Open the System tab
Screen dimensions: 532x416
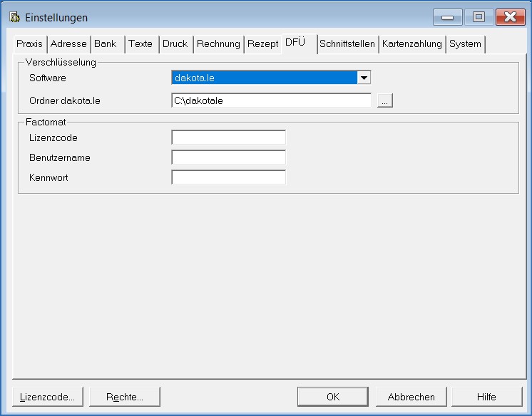click(x=465, y=44)
